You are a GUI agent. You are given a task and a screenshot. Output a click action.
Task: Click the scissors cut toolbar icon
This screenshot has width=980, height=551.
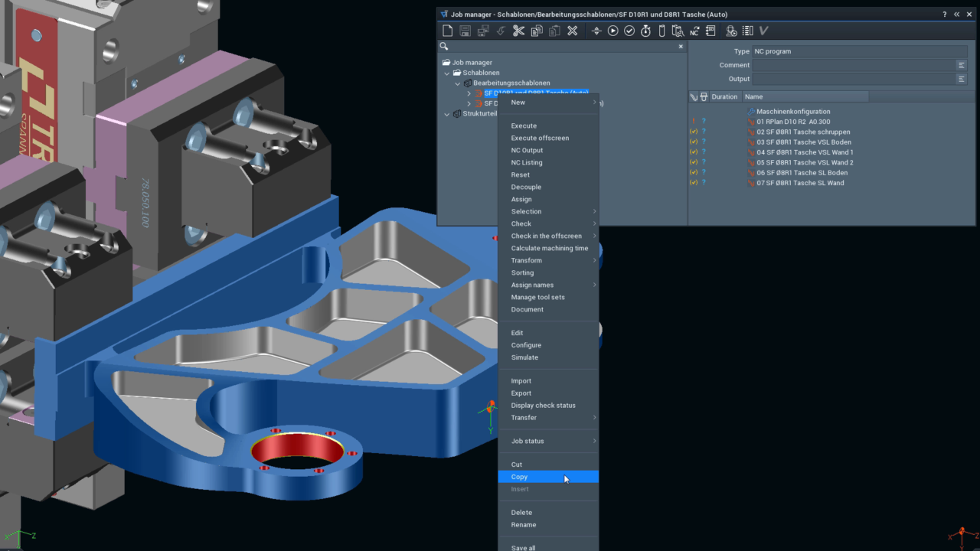click(x=518, y=31)
